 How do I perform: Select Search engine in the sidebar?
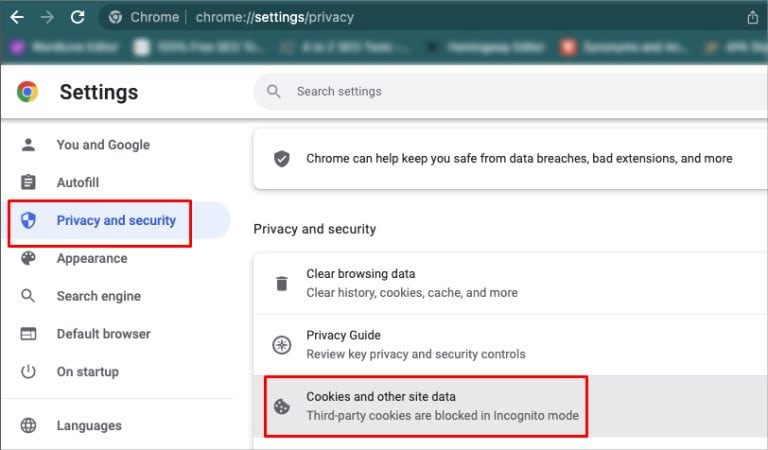coord(98,296)
